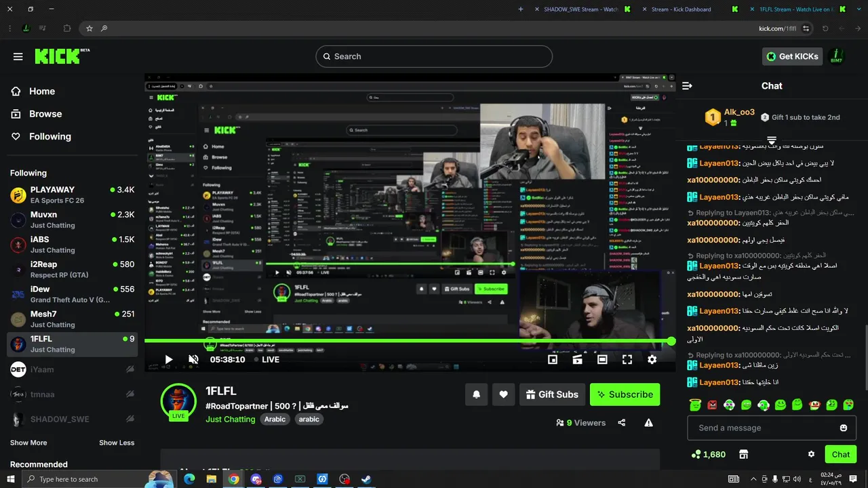Viewport: 868px width, 488px height.
Task: Click the KICK beta logo
Action: pyautogui.click(x=62, y=56)
